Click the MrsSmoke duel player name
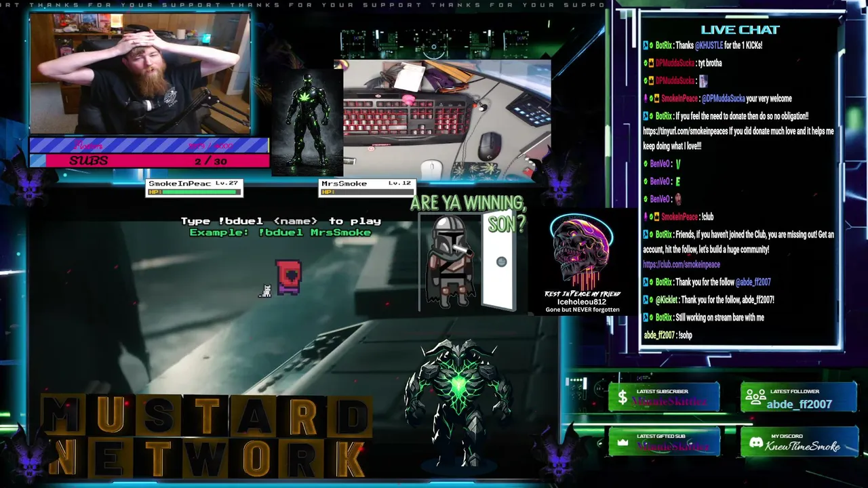The height and width of the screenshot is (488, 868). click(x=344, y=184)
